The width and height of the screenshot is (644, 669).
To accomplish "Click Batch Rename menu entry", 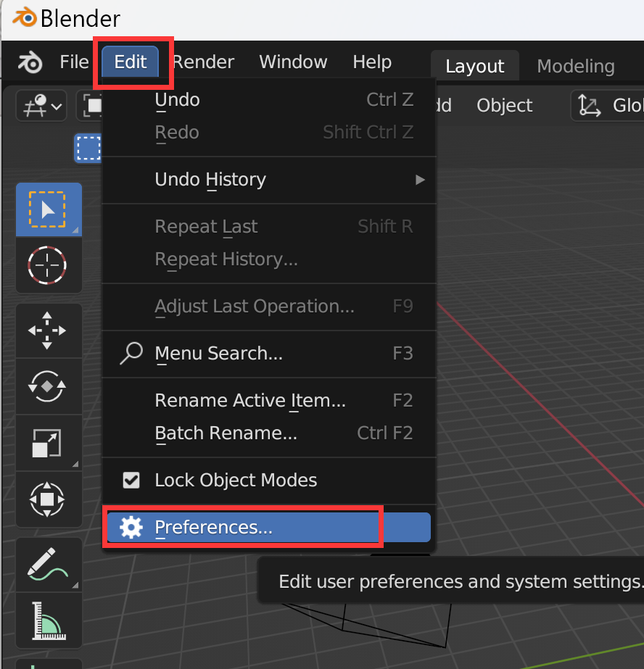I will (x=226, y=433).
